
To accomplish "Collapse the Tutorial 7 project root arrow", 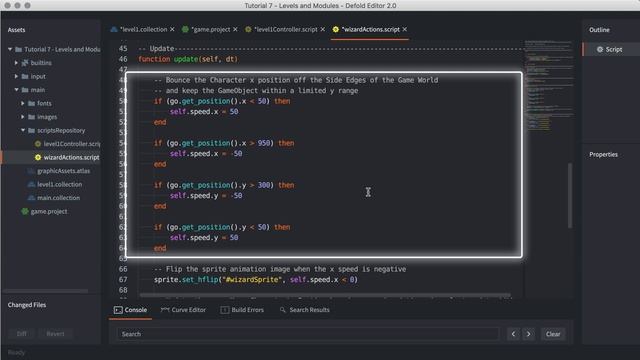I will point(10,49).
